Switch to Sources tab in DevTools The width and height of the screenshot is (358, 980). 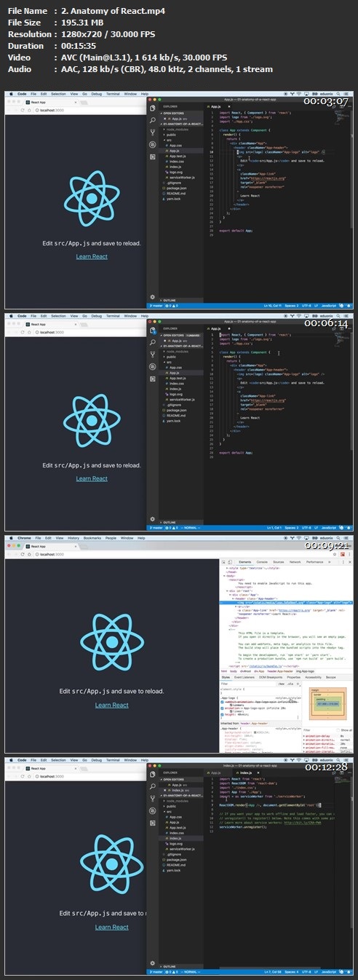tap(279, 562)
